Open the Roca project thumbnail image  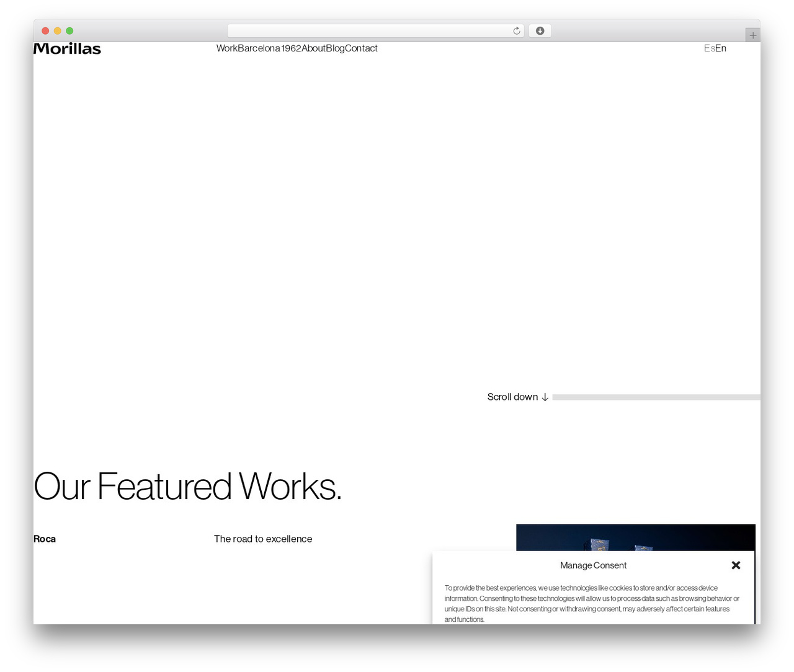(636, 537)
